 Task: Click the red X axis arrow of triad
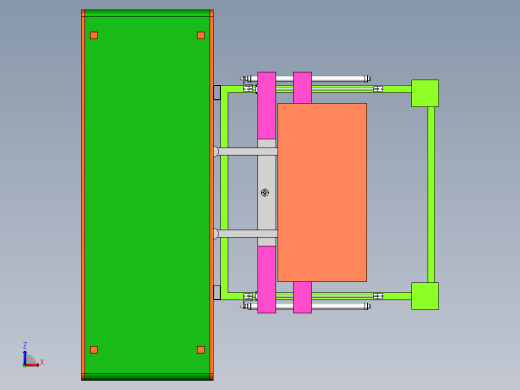pyautogui.click(x=32, y=365)
